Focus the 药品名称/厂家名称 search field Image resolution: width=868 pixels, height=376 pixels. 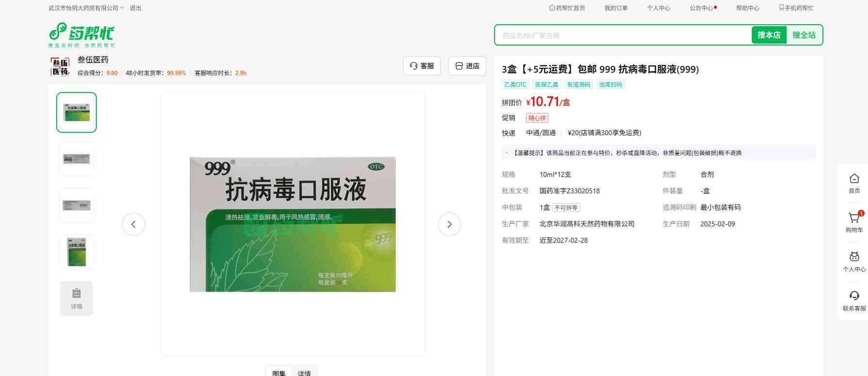pos(622,35)
